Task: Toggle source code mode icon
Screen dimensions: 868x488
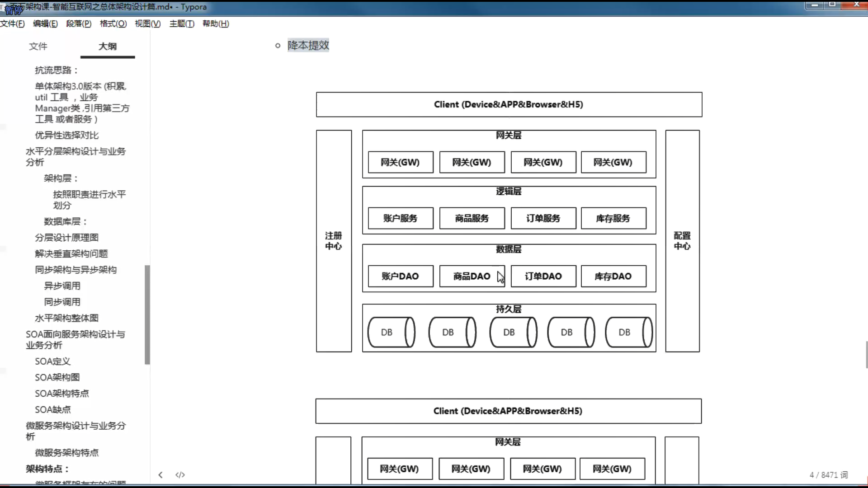Action: click(x=180, y=474)
